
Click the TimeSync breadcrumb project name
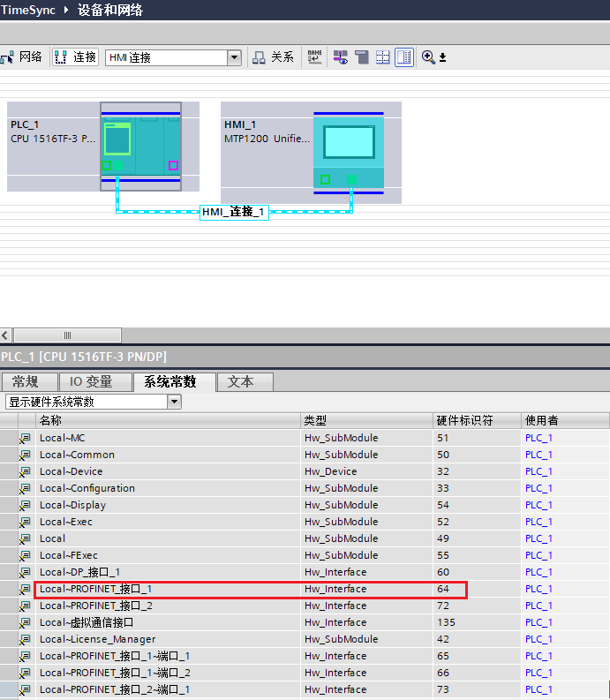[x=27, y=10]
